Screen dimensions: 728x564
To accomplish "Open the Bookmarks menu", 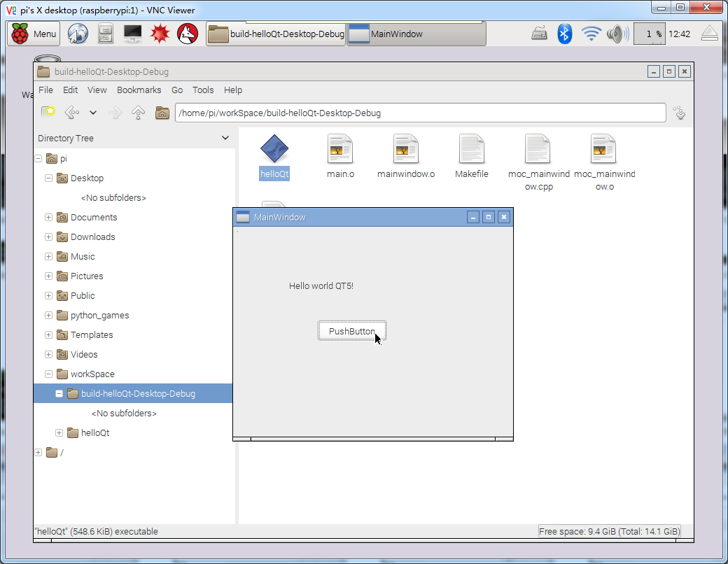I will click(139, 90).
